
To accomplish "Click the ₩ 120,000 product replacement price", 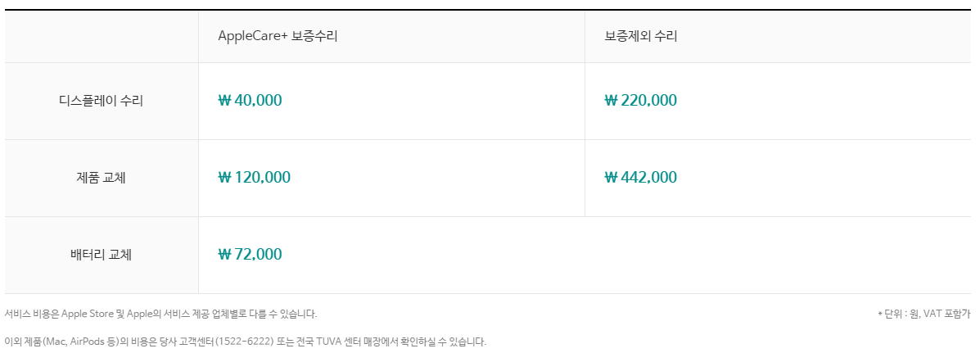I will click(255, 178).
